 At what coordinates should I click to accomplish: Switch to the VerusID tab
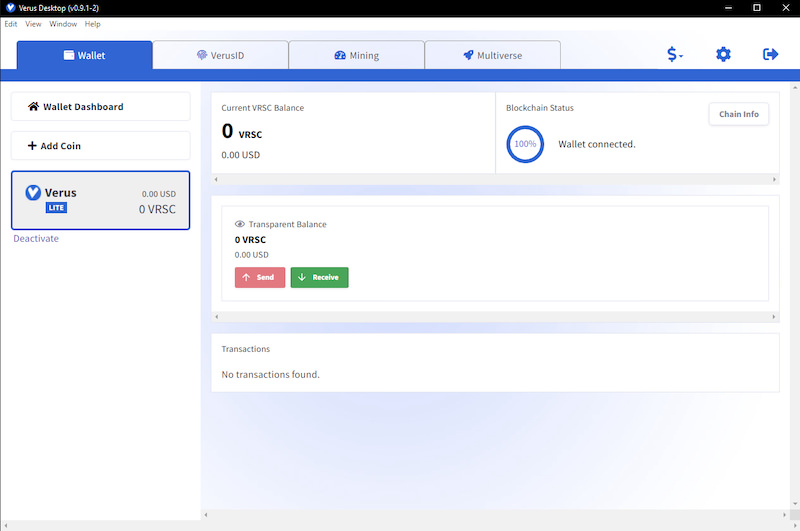(x=220, y=55)
